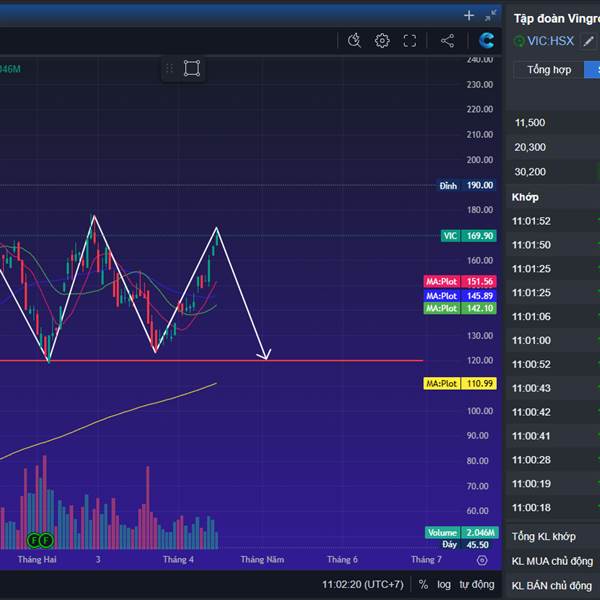Image resolution: width=600 pixels, height=600 pixels.
Task: Toggle log scale mode
Action: pos(444,584)
